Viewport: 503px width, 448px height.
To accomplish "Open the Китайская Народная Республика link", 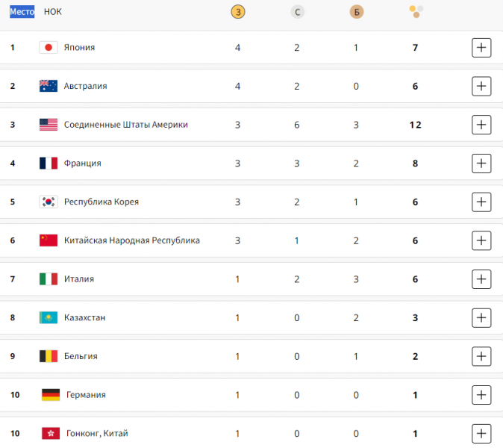I will point(132,240).
